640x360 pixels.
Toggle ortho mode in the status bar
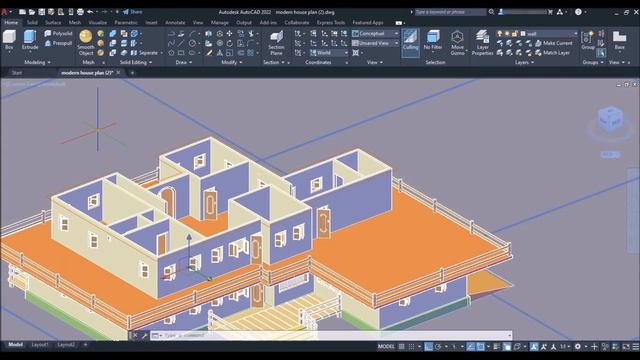point(428,347)
